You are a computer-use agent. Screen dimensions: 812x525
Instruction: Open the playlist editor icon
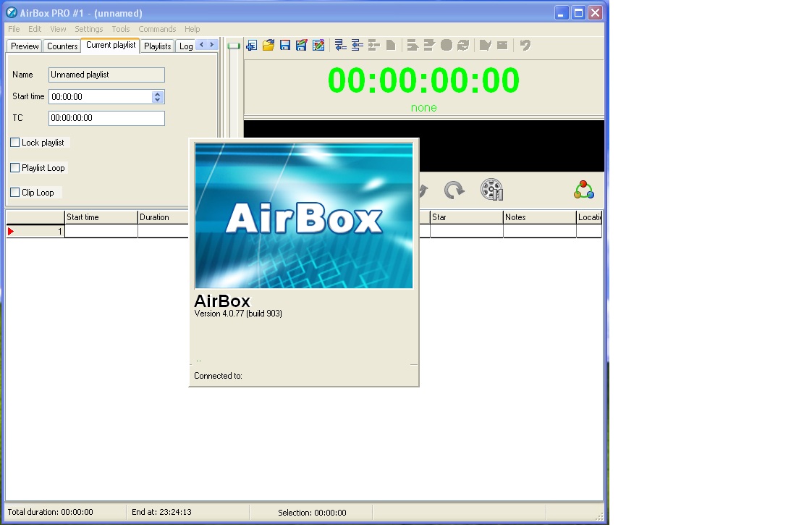[x=318, y=45]
